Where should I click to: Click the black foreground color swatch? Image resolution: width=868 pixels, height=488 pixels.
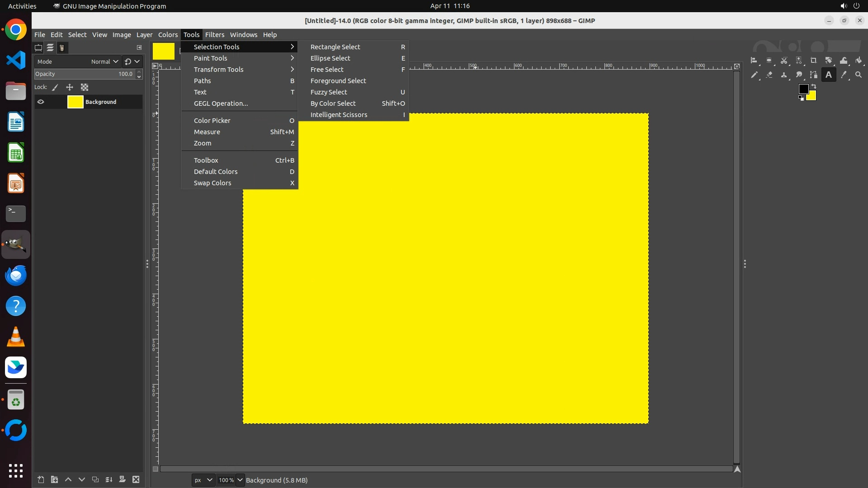pos(803,89)
